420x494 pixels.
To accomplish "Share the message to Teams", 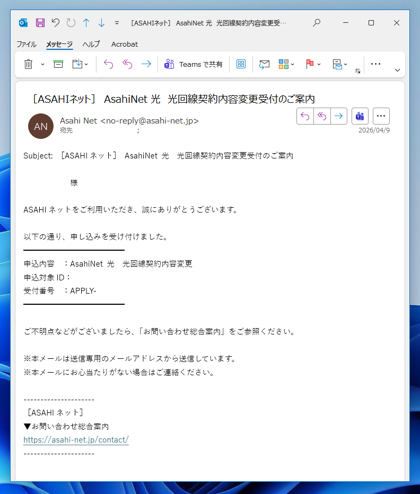I will 193,64.
